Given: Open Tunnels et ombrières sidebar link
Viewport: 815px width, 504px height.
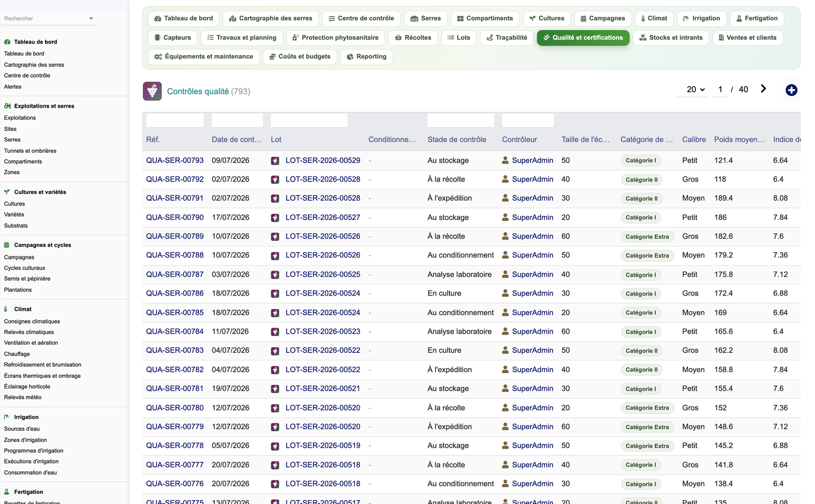Looking at the screenshot, I should pyautogui.click(x=30, y=151).
